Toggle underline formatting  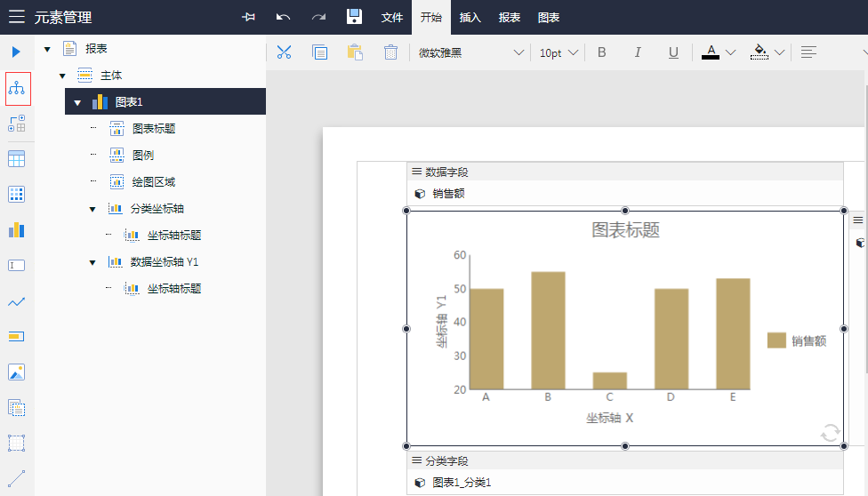[673, 52]
